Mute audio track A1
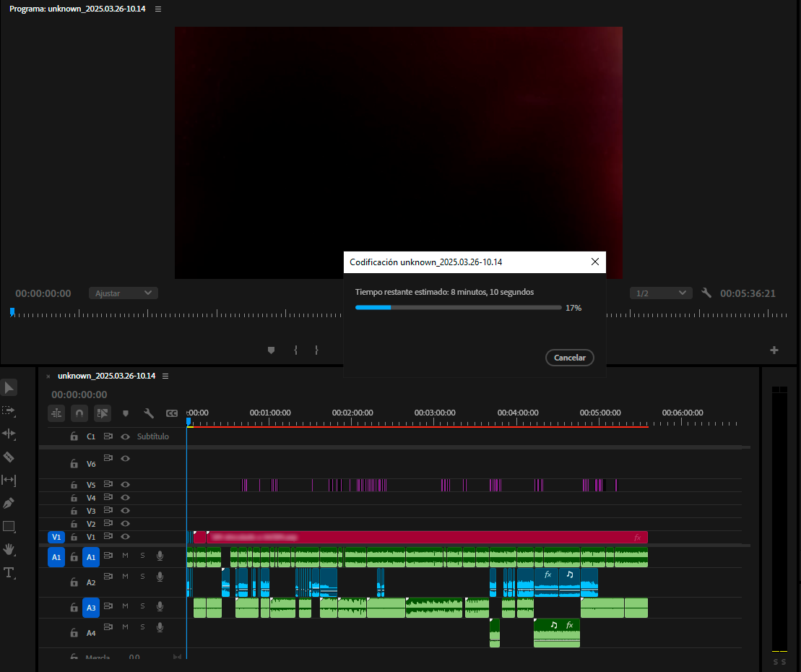 (x=125, y=556)
